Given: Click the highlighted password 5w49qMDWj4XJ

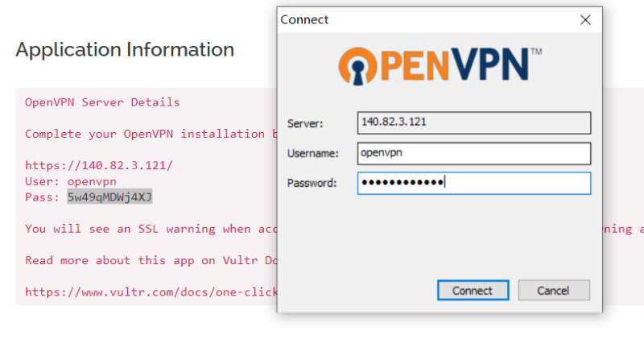Looking at the screenshot, I should coord(109,197).
